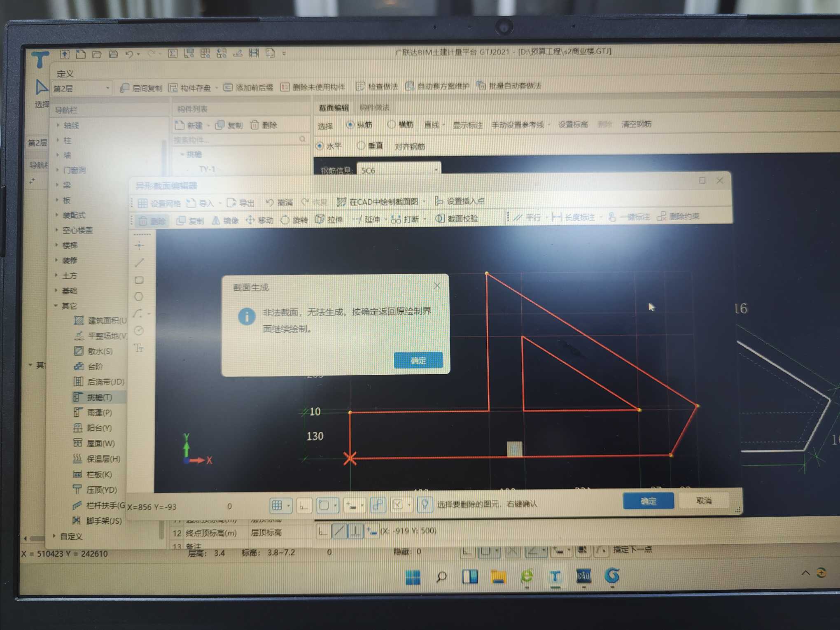Click the 平行 parallel constraint tool

527,217
